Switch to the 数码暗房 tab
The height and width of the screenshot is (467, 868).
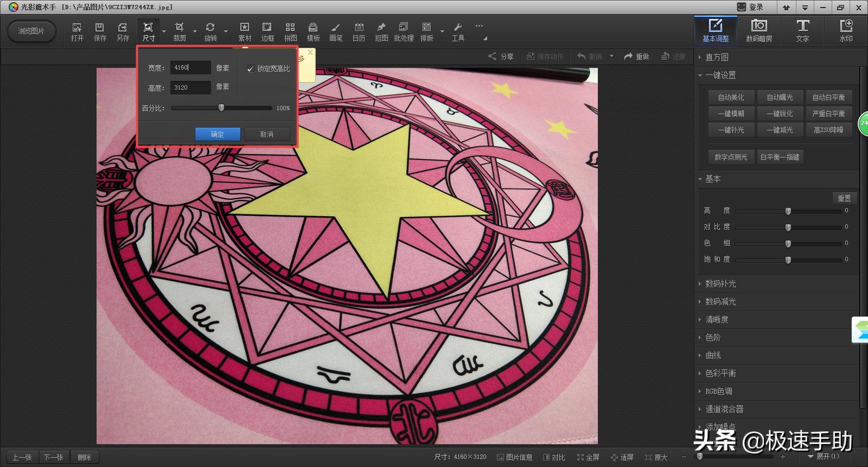(x=759, y=31)
